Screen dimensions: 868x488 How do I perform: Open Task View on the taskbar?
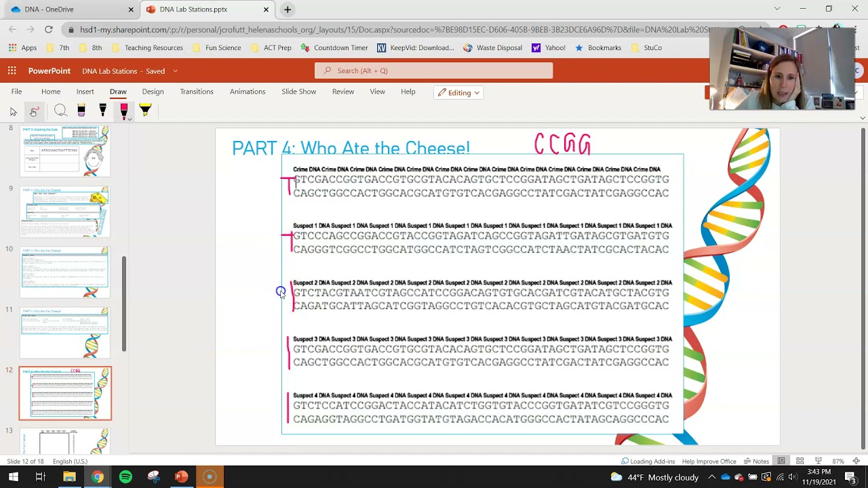coord(41,477)
